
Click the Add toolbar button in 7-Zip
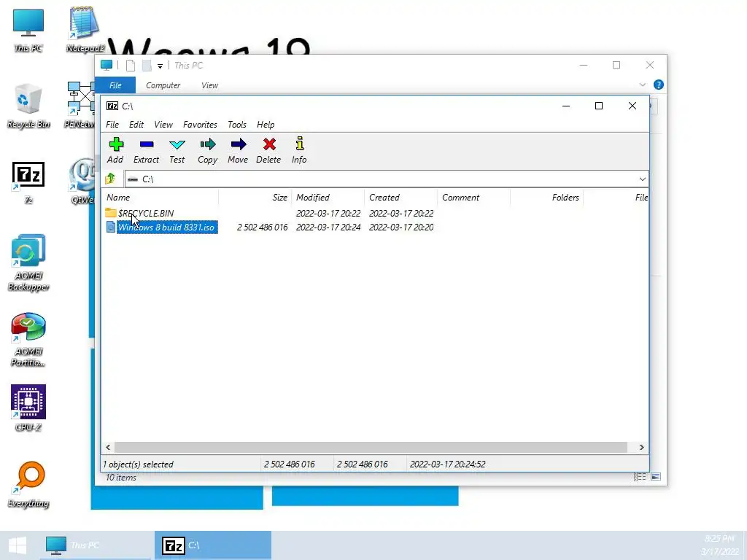(115, 150)
